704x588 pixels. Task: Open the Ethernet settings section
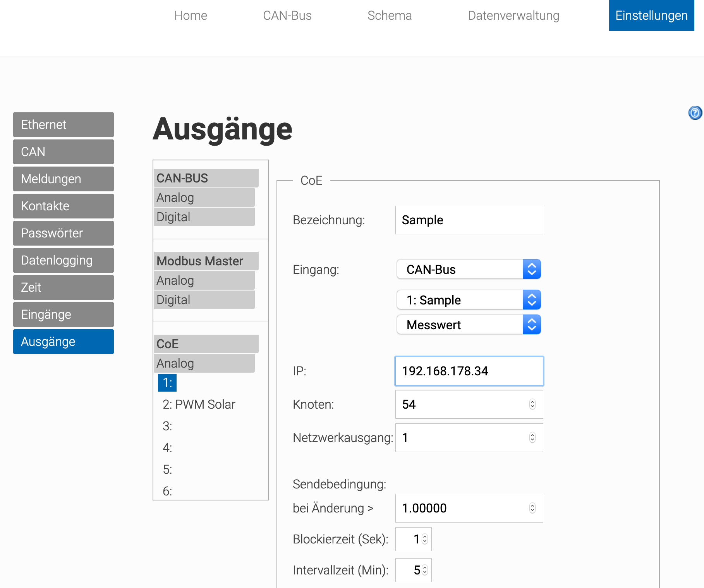tap(64, 125)
